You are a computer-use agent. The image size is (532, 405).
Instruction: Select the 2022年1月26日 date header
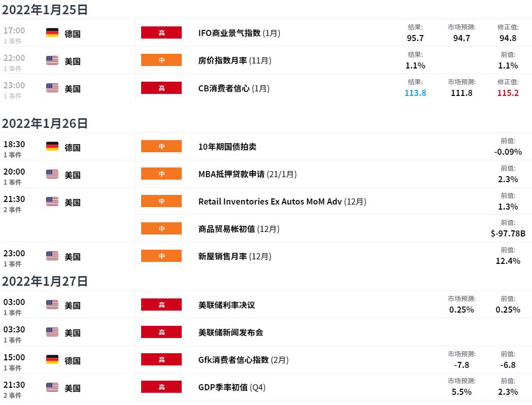tap(45, 123)
